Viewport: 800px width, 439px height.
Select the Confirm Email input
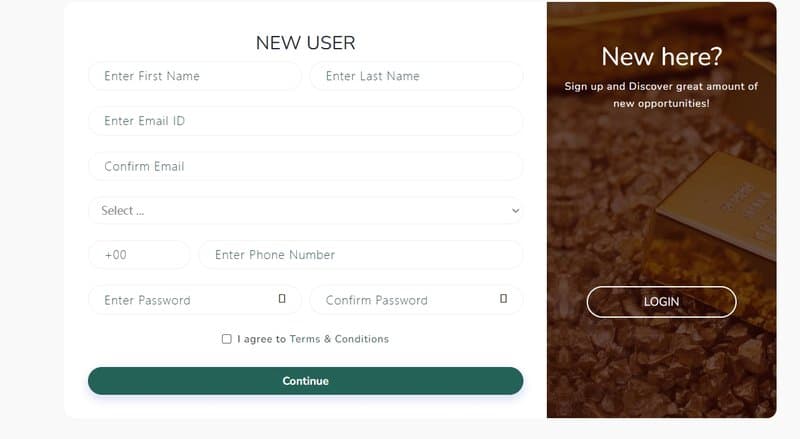coord(306,166)
